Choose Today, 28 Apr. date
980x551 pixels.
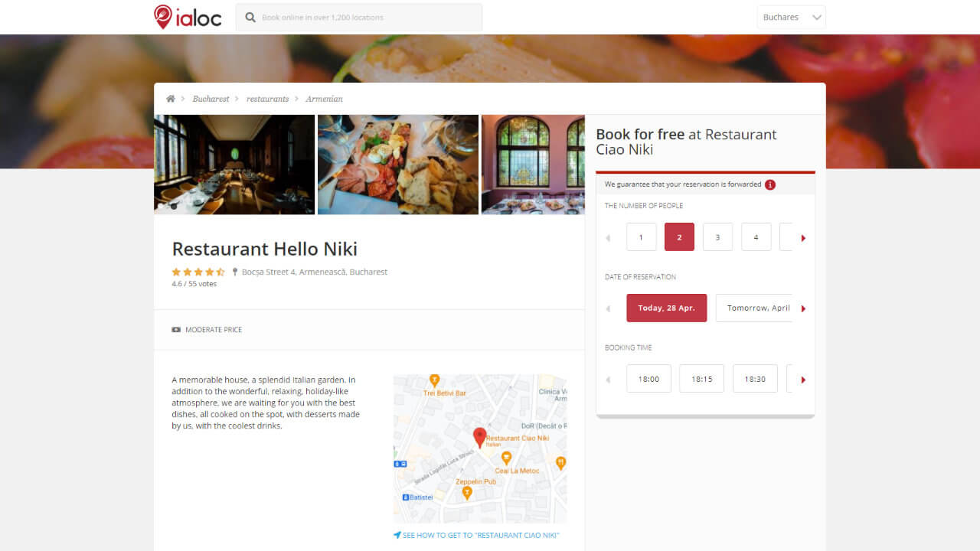[x=667, y=308]
